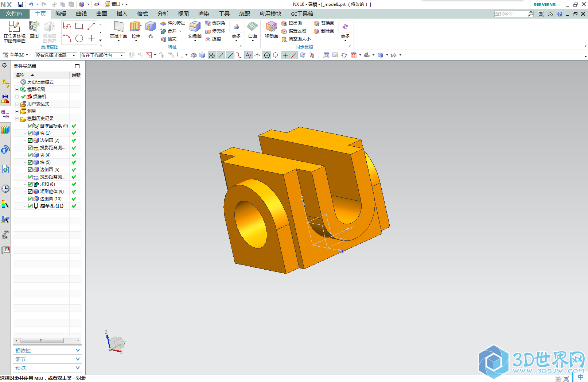Click the Replace Face (替换面) tool

[324, 23]
